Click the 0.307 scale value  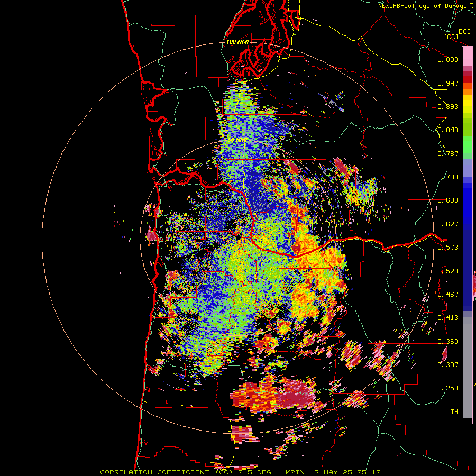448,365
